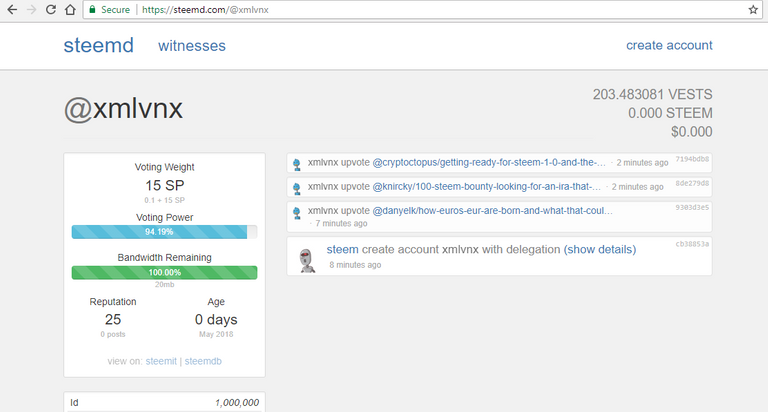Click avatar beside danyelk upvote entry

(297, 212)
